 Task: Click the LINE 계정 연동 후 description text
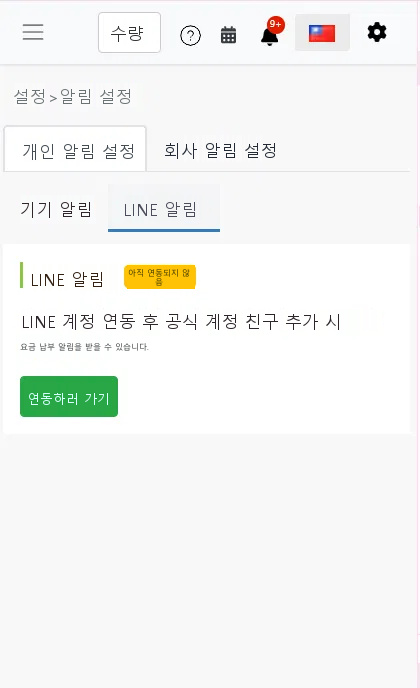[x=181, y=322]
